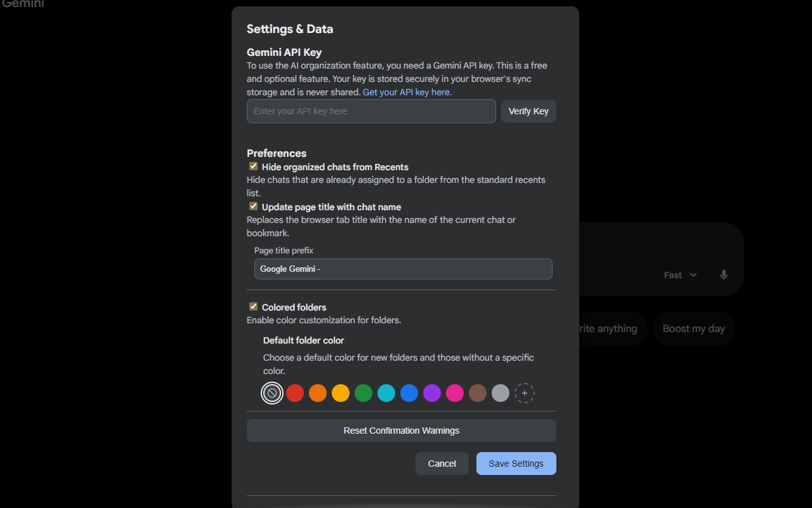Image resolution: width=812 pixels, height=508 pixels.
Task: Open the Get your API key here link
Action: coord(407,92)
